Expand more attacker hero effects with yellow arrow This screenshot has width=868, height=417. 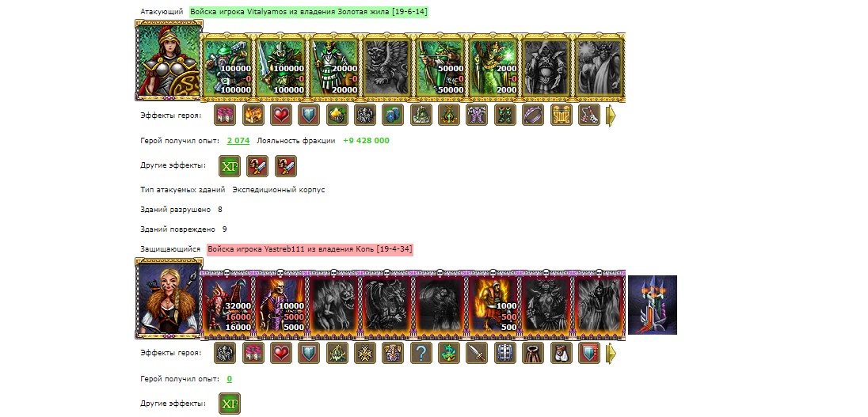[611, 116]
